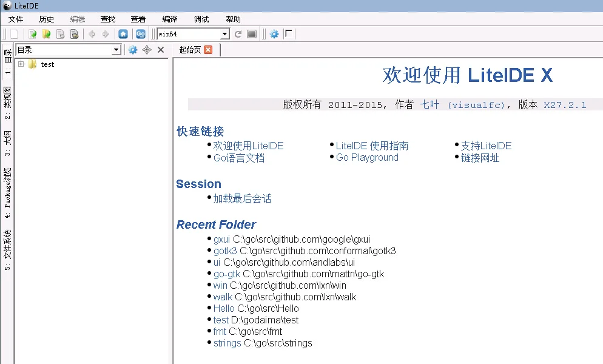Click the 加载最后会话 session link
This screenshot has width=603, height=364.
tap(242, 198)
